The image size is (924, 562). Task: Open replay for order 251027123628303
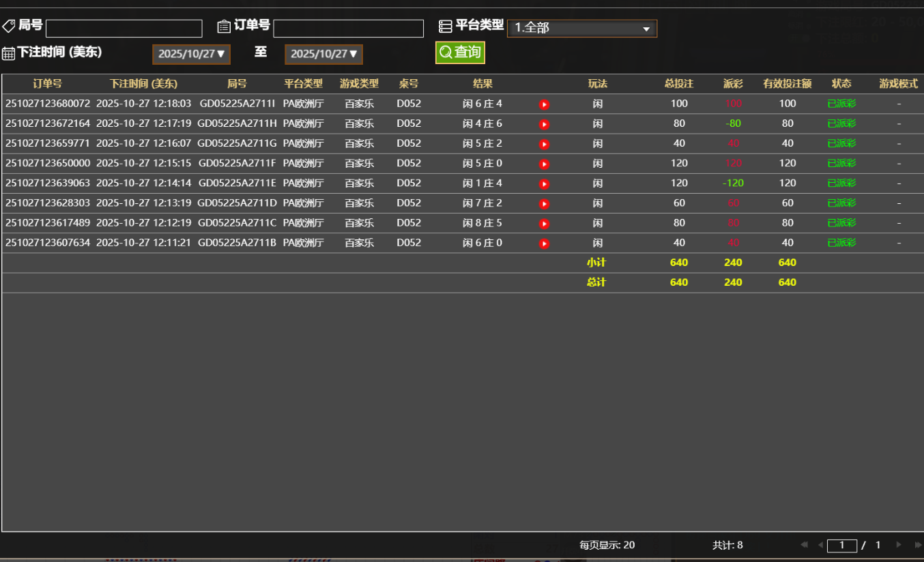click(x=544, y=203)
